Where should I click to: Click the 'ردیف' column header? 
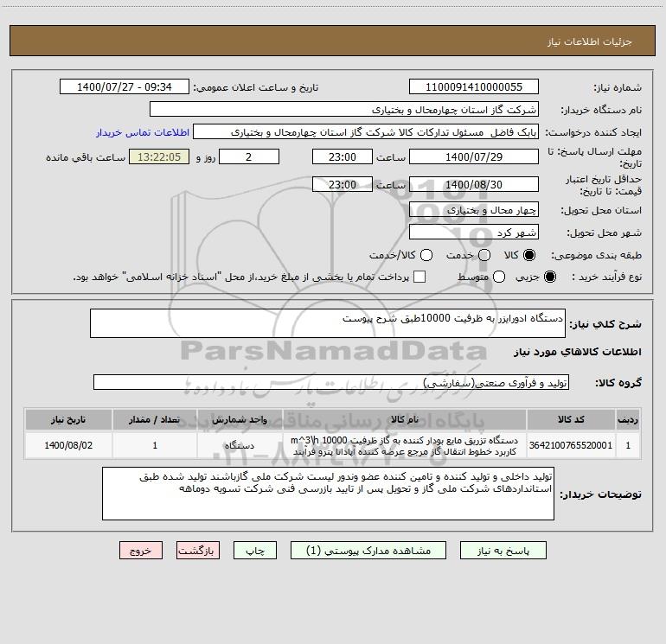(628, 419)
